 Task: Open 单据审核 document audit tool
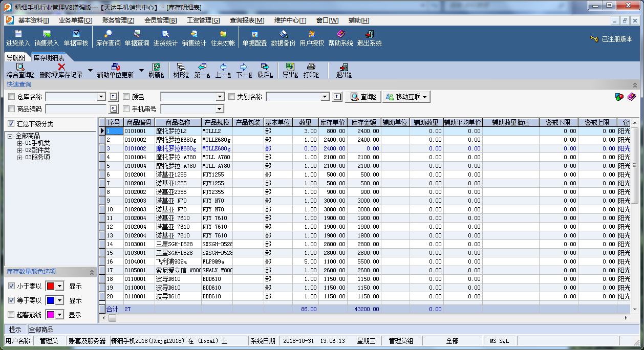[76, 38]
